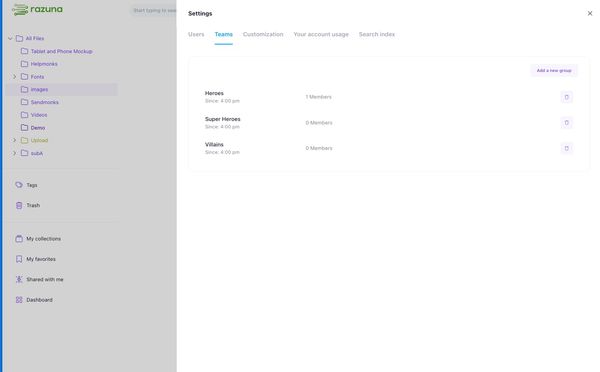Viewport: 600px width, 372px height.
Task: Click the Helpmonks folder icon
Action: pyautogui.click(x=24, y=64)
